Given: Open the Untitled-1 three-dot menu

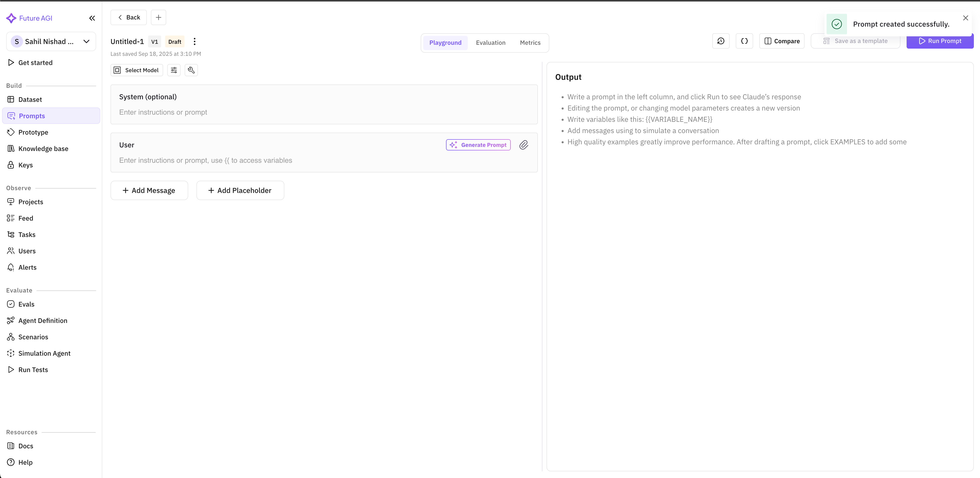Looking at the screenshot, I should pos(194,41).
